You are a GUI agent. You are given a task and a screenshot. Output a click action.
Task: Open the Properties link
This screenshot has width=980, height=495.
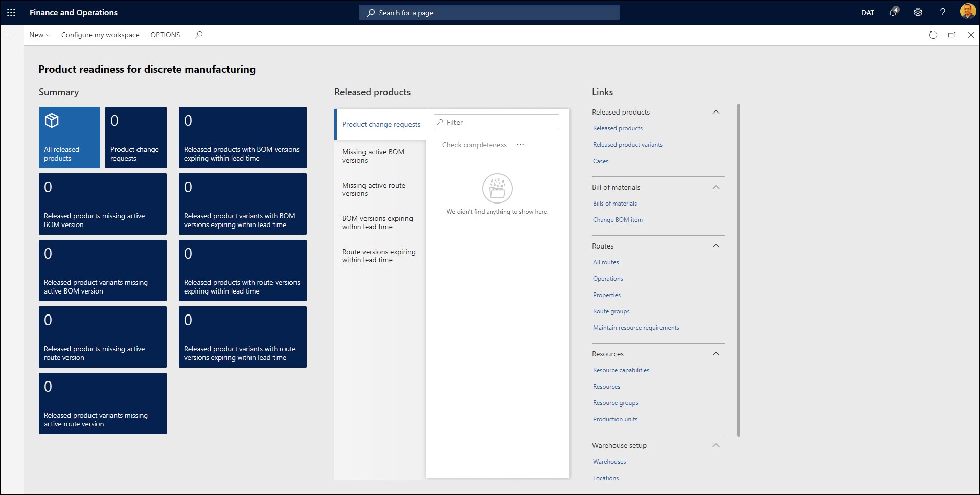pyautogui.click(x=607, y=295)
